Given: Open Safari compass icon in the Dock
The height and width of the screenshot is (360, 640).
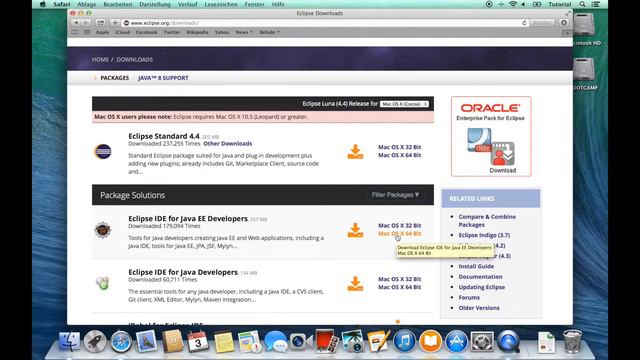Looking at the screenshot, I should [x=121, y=342].
